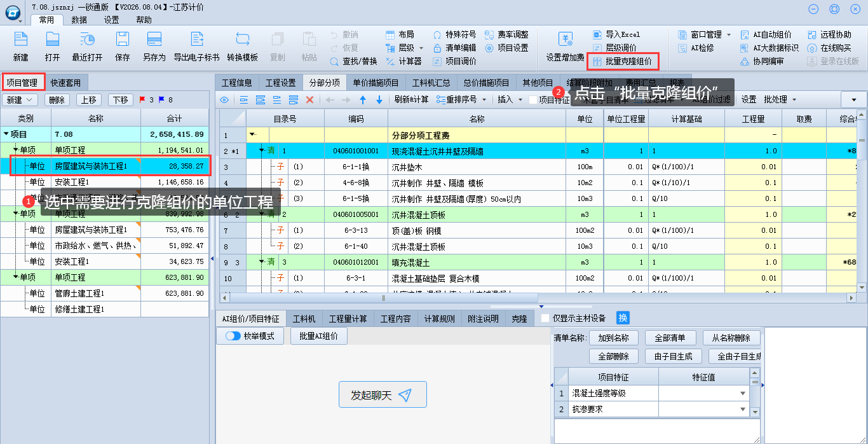Switch to the 设置 ribbon tab
Viewport: 868px width, 444px height.
coord(111,20)
